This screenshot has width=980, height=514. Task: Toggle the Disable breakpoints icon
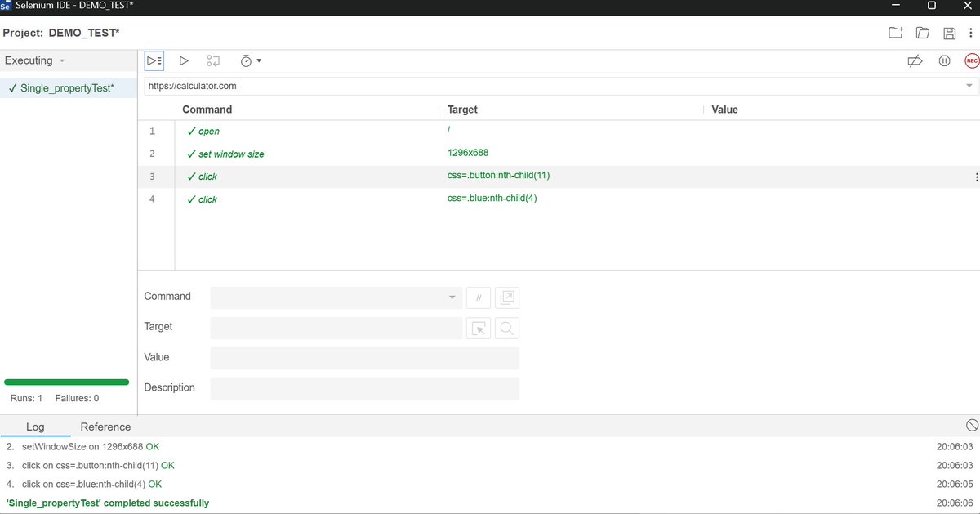(915, 60)
